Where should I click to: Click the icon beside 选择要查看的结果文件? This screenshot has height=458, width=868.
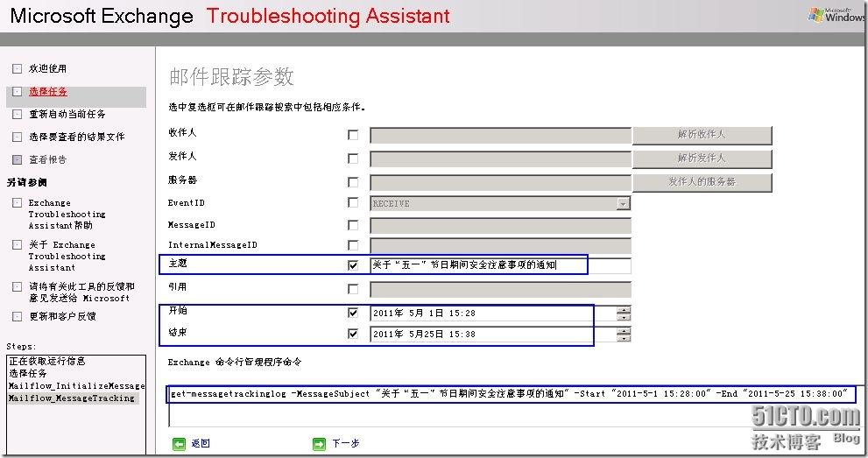click(x=17, y=137)
